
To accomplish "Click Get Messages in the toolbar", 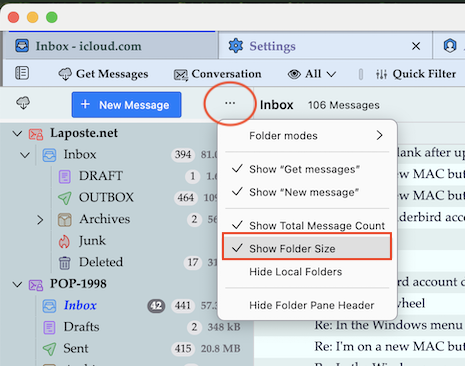I will point(103,74).
